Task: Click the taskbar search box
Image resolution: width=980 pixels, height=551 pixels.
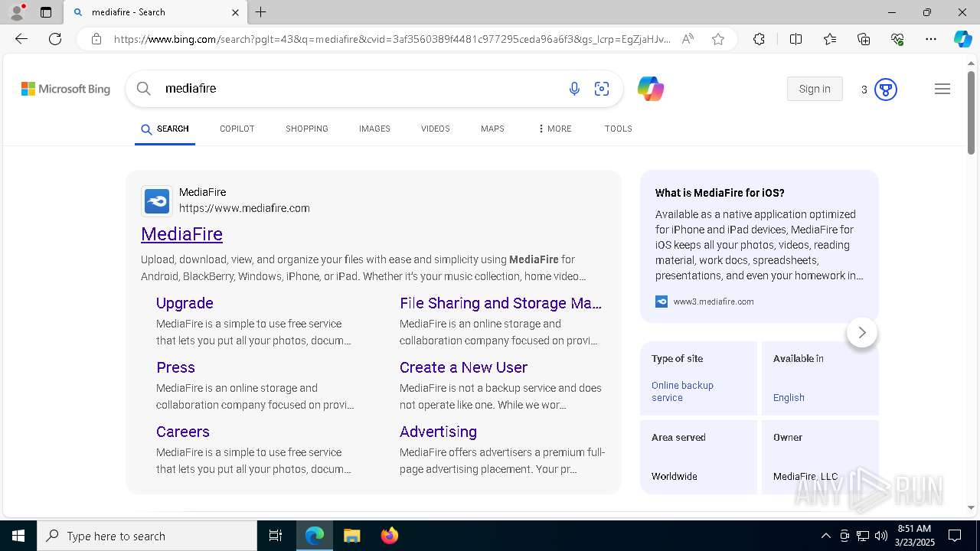Action: point(147,536)
